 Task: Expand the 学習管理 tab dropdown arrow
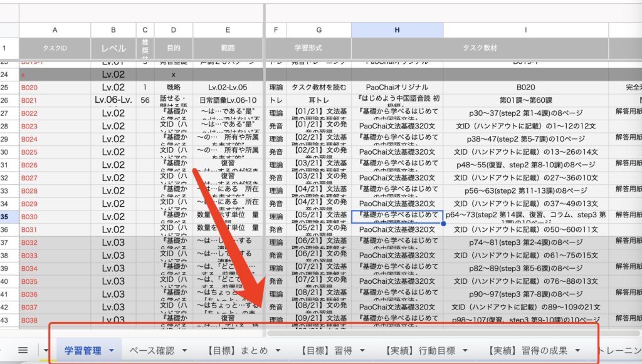pos(112,351)
